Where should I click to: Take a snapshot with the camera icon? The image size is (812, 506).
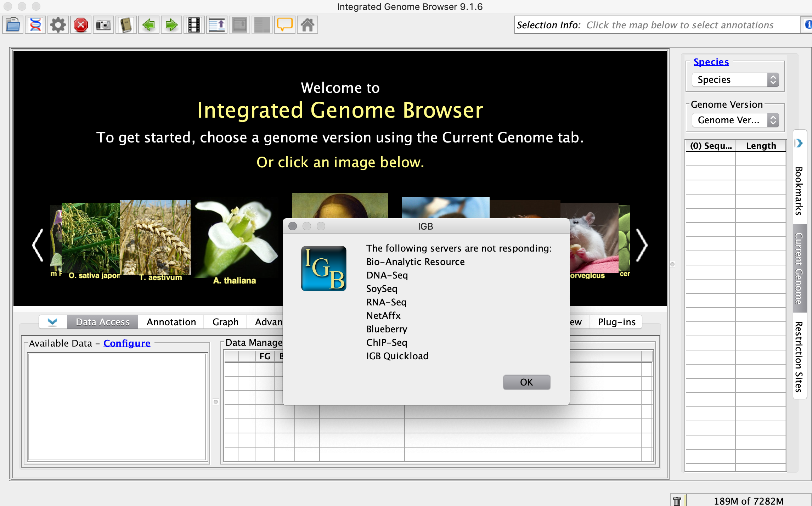click(x=103, y=25)
